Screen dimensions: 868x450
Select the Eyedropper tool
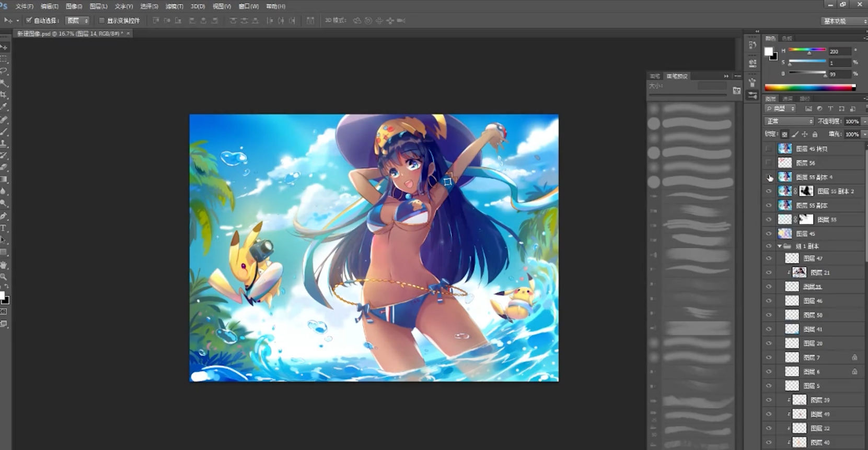click(4, 107)
